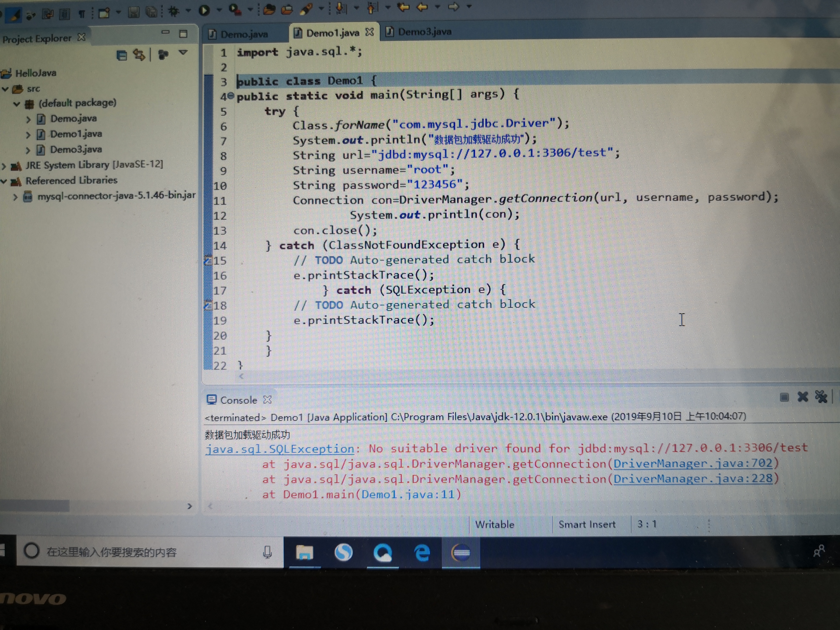Collapse the Referenced Libraries node
Image resolution: width=840 pixels, height=630 pixels.
pyautogui.click(x=4, y=181)
